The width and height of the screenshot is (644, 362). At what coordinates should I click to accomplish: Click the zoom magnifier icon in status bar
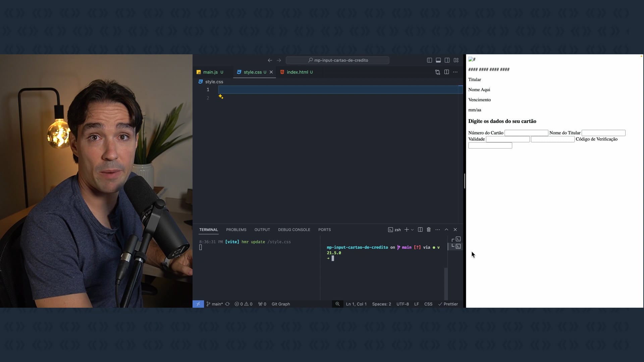click(x=337, y=304)
